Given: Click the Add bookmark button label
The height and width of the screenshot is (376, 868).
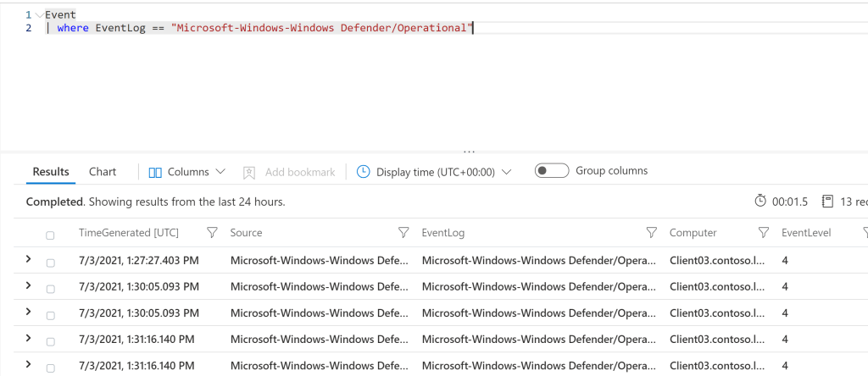Looking at the screenshot, I should tap(300, 172).
